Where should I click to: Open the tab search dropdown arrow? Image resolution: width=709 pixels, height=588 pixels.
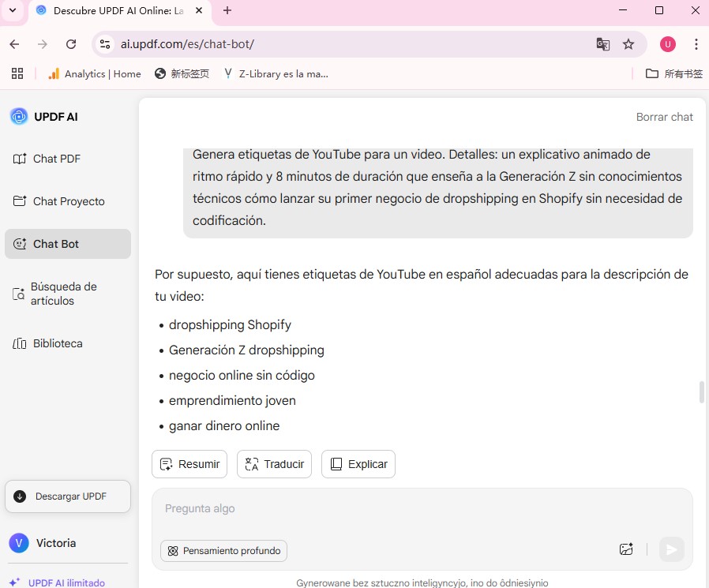(x=13, y=10)
